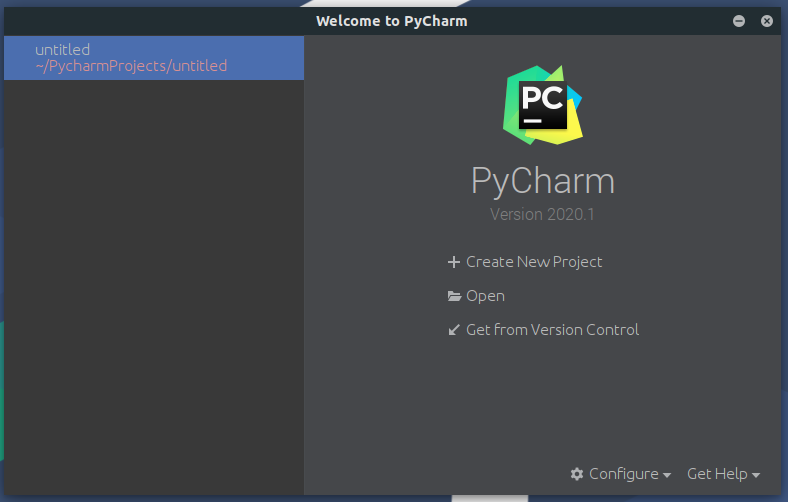Click Create New Project link

(534, 262)
